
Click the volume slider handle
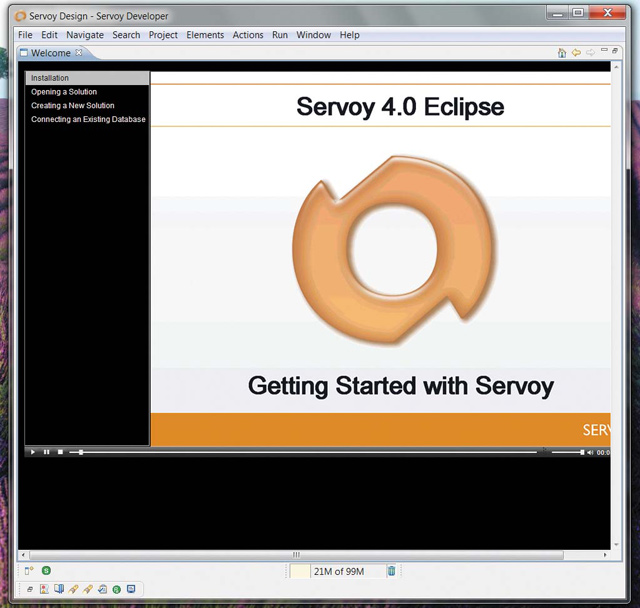pyautogui.click(x=582, y=452)
